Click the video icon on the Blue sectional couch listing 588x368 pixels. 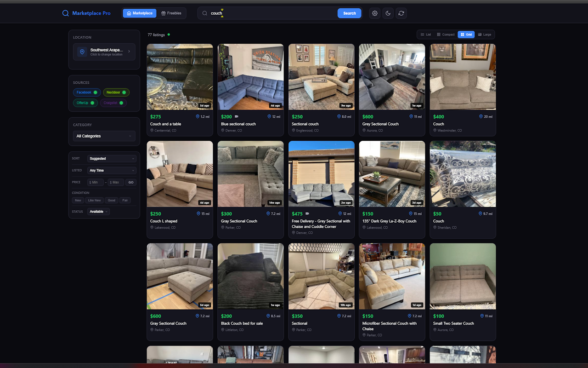[237, 117]
